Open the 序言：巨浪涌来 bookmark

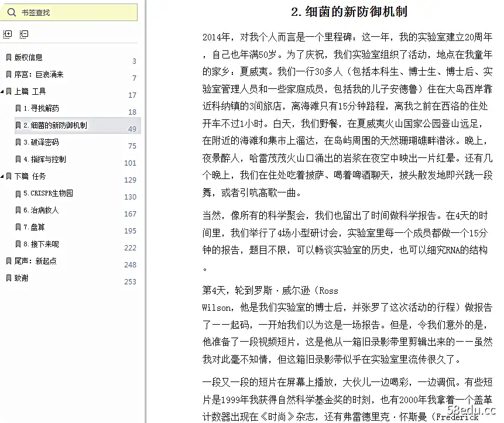coord(39,74)
